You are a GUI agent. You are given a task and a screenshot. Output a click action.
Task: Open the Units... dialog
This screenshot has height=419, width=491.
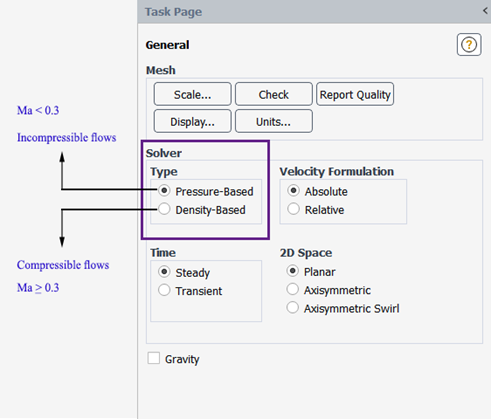(274, 121)
